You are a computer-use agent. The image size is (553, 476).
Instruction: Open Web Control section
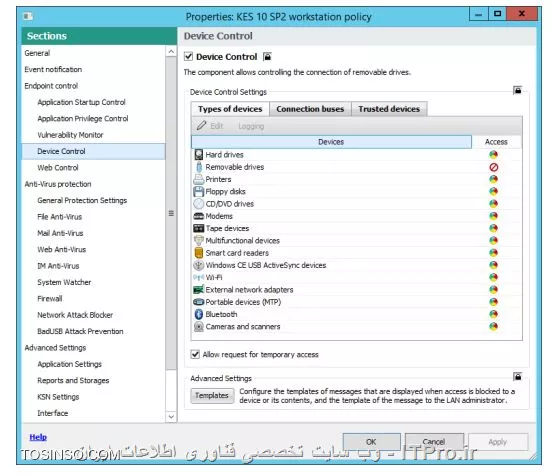tap(58, 167)
